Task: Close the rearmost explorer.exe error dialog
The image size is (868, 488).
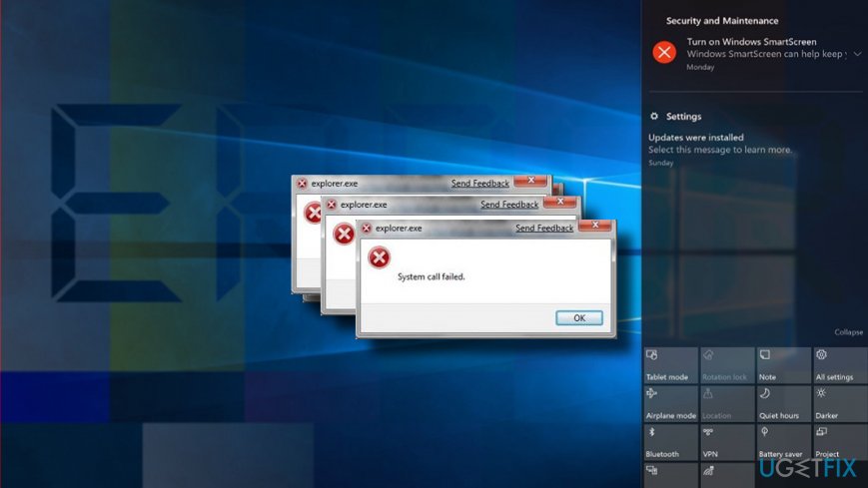Action: click(530, 181)
